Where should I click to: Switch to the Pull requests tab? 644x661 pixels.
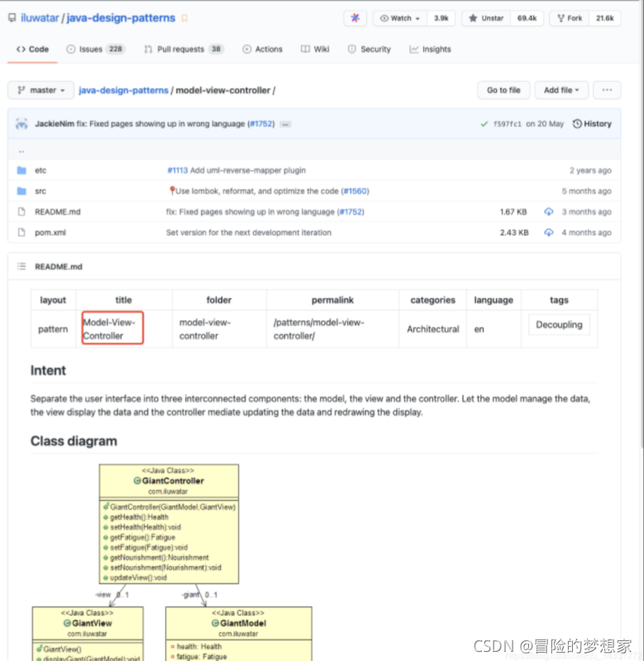184,50
